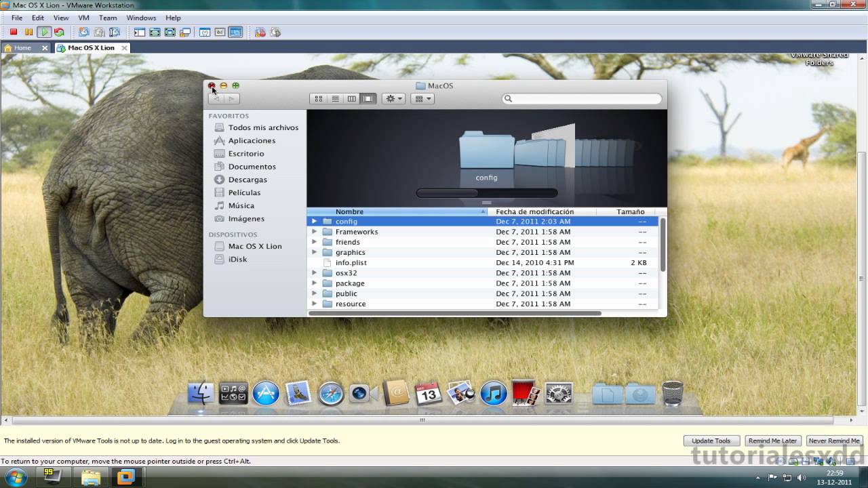Switch Finder to column view

tap(351, 99)
